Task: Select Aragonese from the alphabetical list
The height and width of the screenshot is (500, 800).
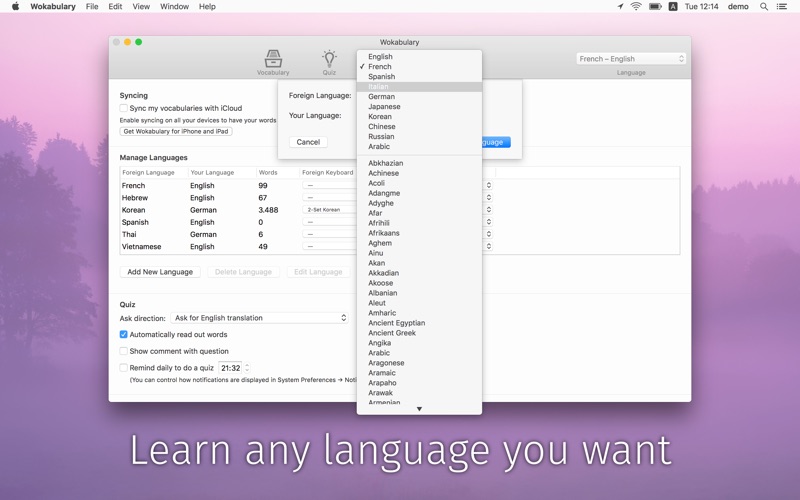Action: tap(419, 363)
